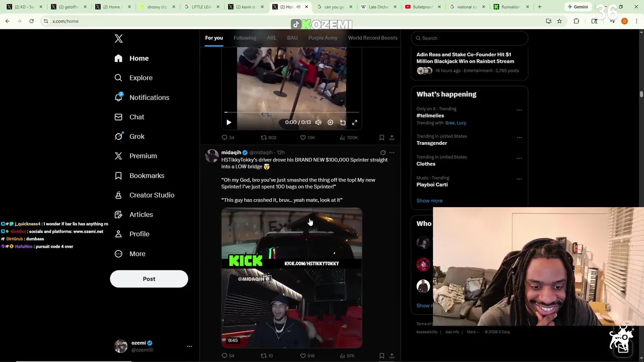Open Profile icon in sidebar
The width and height of the screenshot is (644, 362).
(118, 234)
